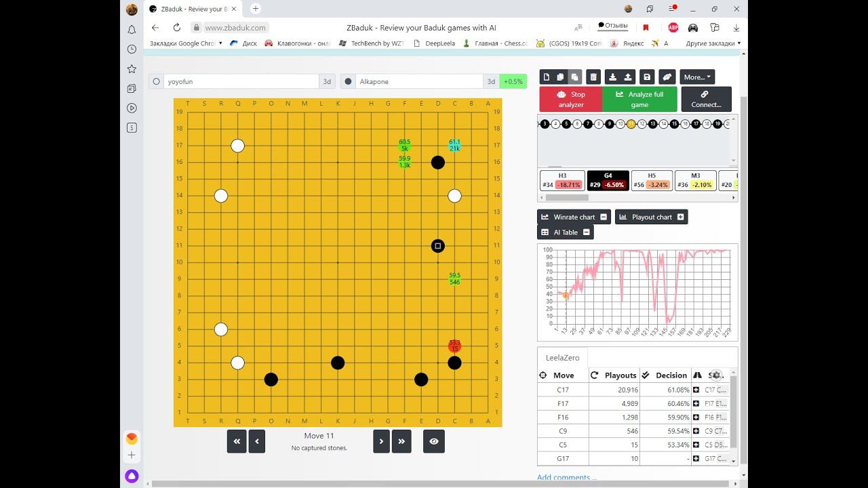Select the G4 -6.50% mistake card

pos(608,180)
